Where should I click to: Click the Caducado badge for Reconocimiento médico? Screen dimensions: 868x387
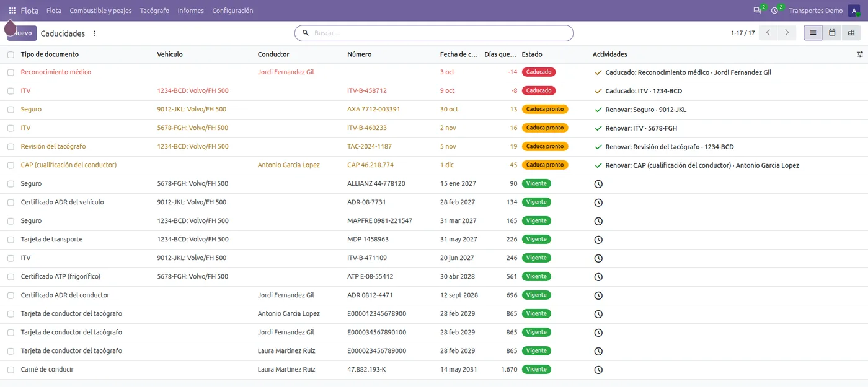[539, 72]
